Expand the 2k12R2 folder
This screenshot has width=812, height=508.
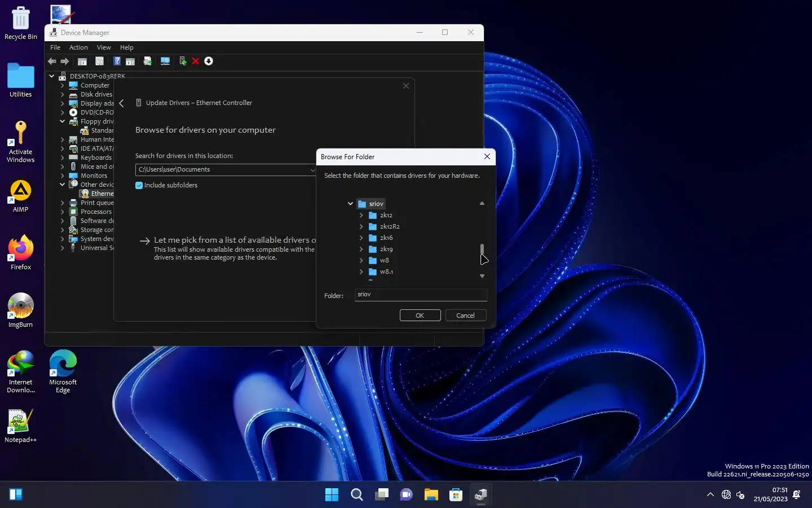click(361, 226)
